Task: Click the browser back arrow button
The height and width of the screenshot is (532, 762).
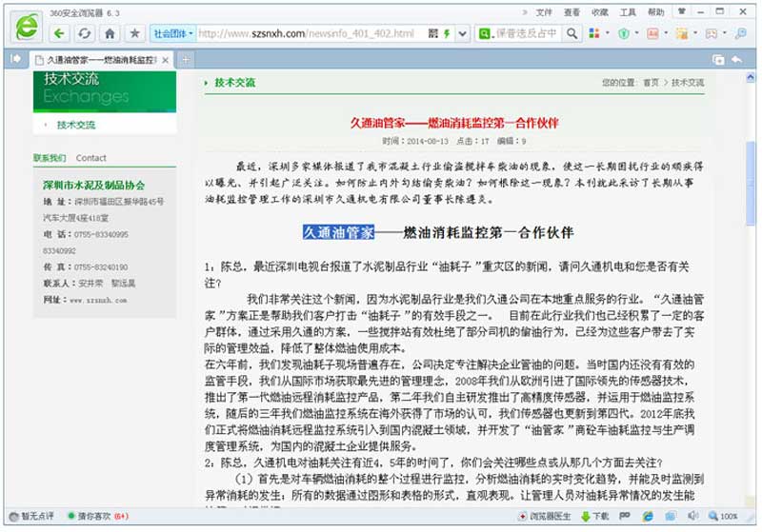Action: coord(59,33)
